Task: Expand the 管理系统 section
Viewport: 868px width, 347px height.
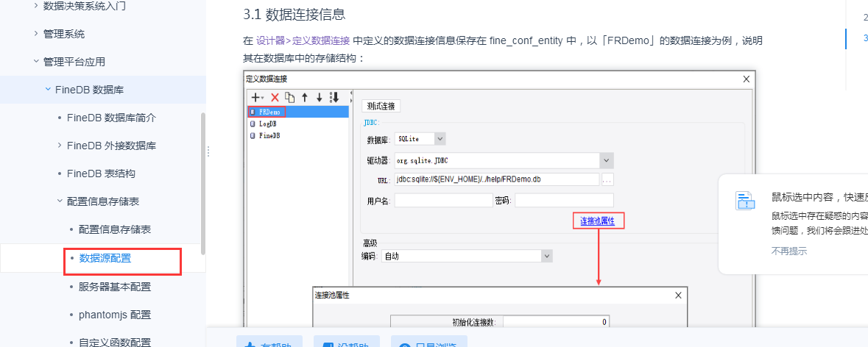Action: tap(36, 34)
